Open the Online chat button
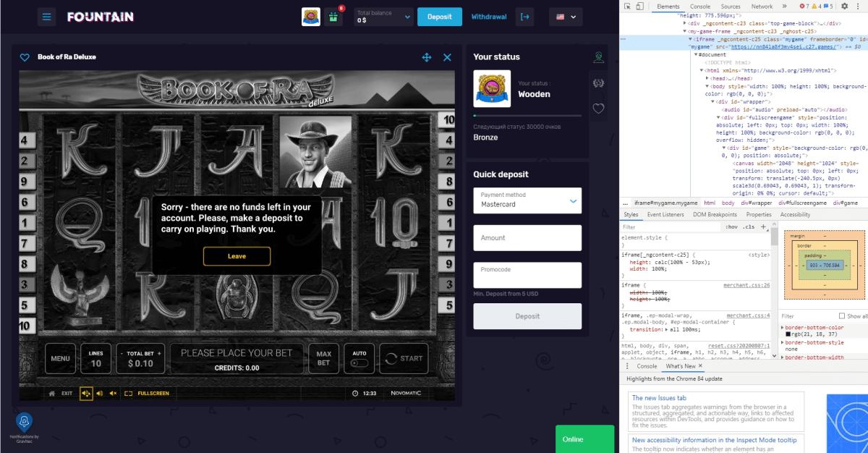This screenshot has height=453, width=868. (584, 439)
